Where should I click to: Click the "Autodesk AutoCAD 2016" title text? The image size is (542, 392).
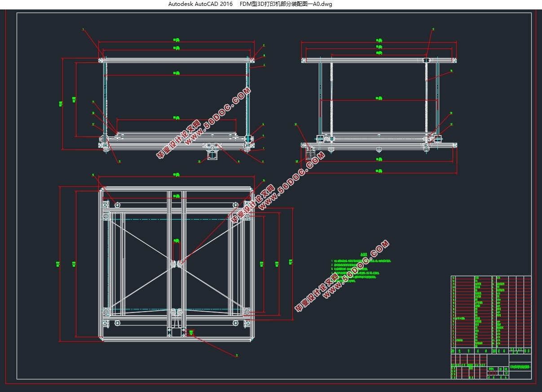200,4
